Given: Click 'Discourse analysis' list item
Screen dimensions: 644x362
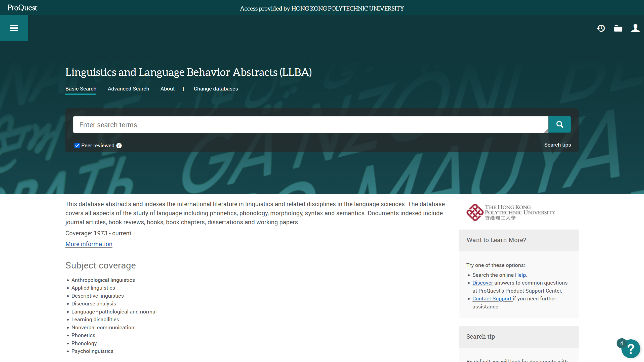Looking at the screenshot, I should tap(94, 304).
